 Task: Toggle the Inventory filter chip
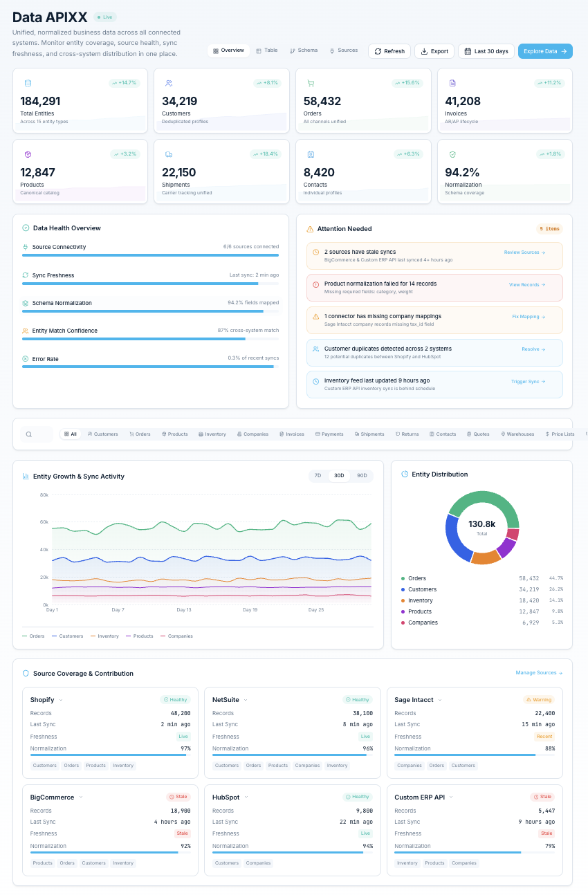[215, 434]
